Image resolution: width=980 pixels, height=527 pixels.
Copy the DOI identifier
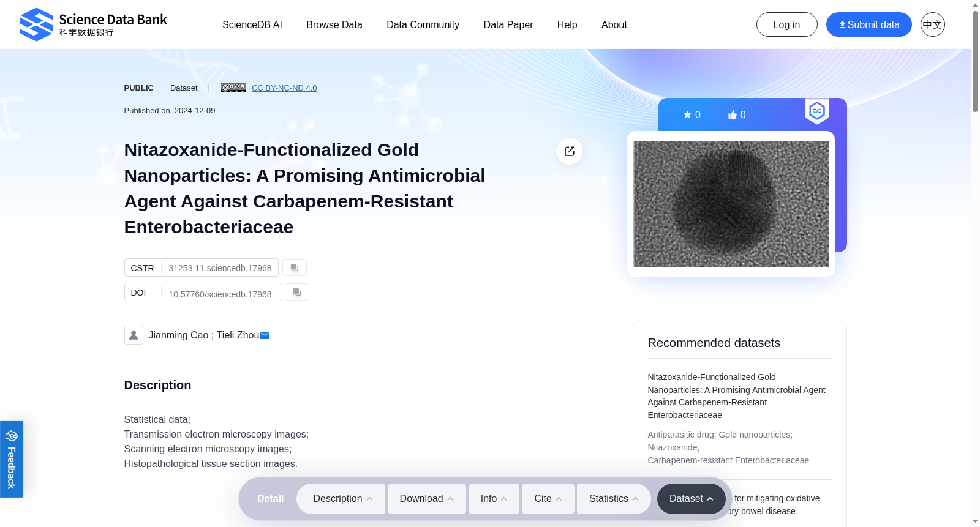297,292
